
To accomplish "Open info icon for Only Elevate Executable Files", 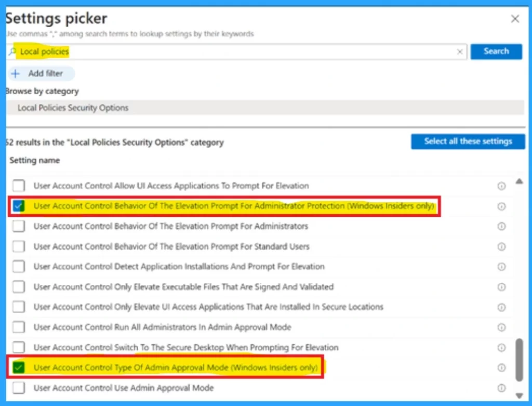I will pyautogui.click(x=501, y=287).
